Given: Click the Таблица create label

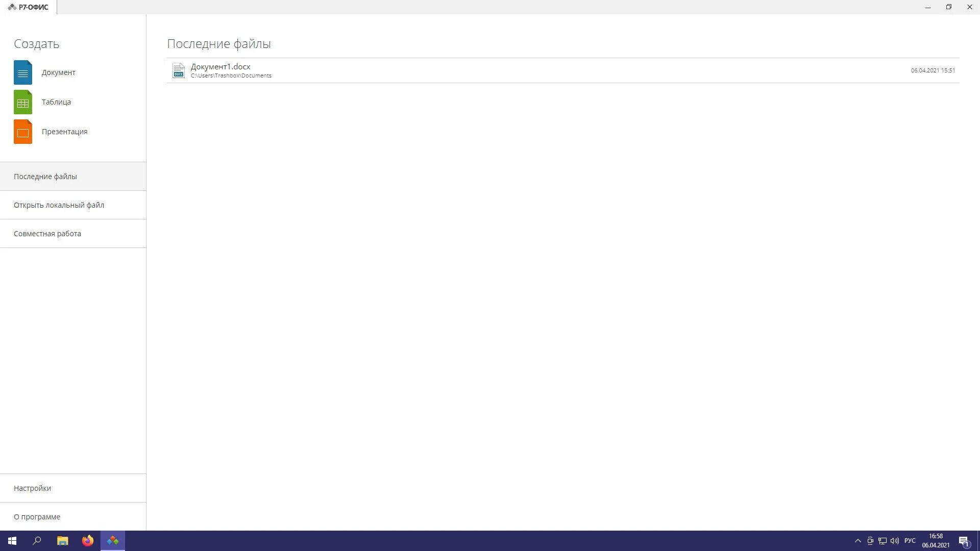Looking at the screenshot, I should click(56, 102).
